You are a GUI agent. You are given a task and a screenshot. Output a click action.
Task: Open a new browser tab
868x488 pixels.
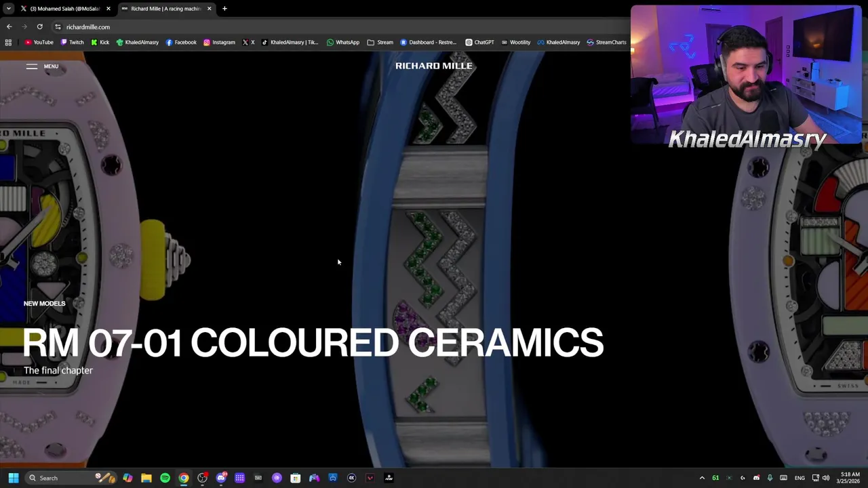pos(224,9)
